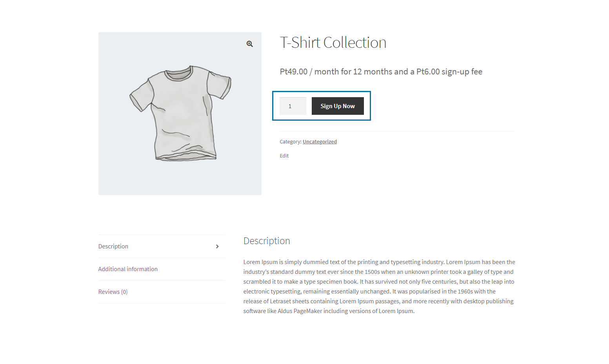The width and height of the screenshot is (609, 364).
Task: Switch to the Additional information tab
Action: point(128,269)
